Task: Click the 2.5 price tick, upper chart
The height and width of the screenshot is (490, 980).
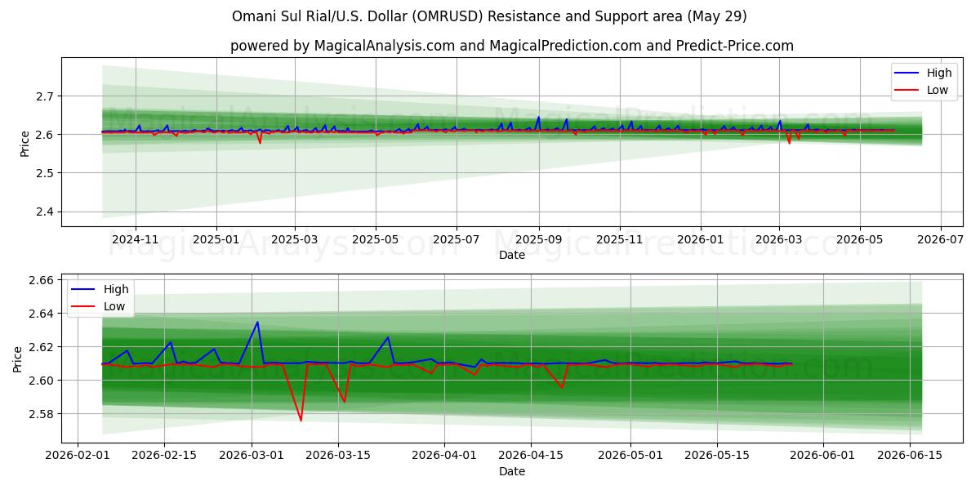Action: pos(46,173)
